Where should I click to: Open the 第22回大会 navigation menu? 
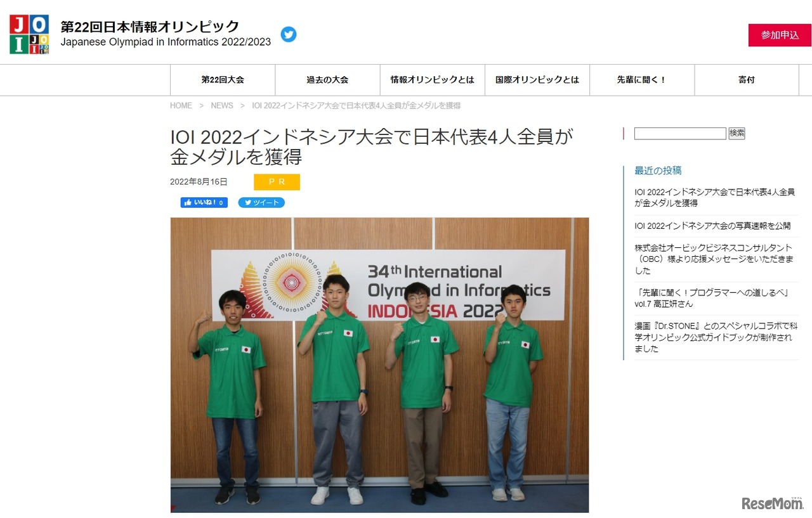[222, 80]
